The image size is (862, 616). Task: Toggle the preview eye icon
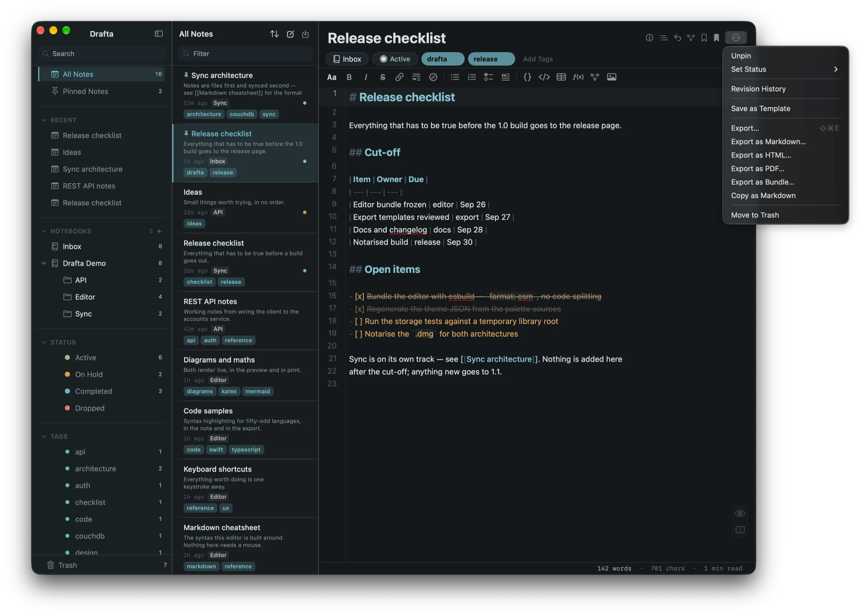click(740, 513)
